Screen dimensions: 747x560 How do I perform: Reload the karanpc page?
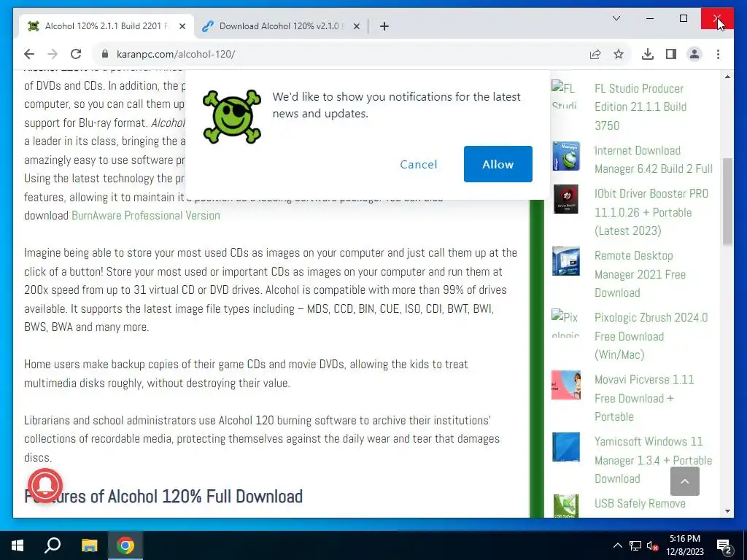pyautogui.click(x=76, y=54)
